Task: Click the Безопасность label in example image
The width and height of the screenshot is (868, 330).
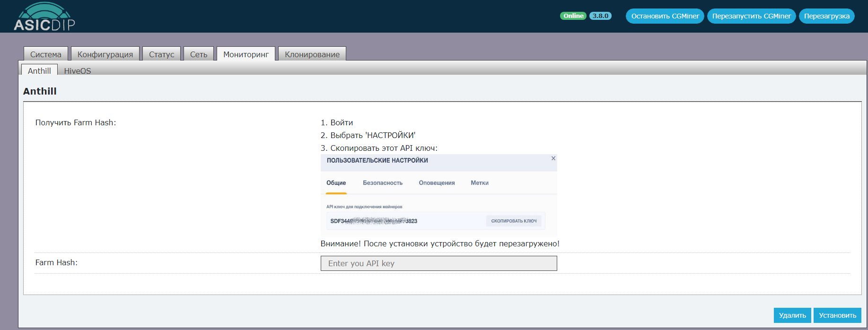Action: (x=383, y=183)
